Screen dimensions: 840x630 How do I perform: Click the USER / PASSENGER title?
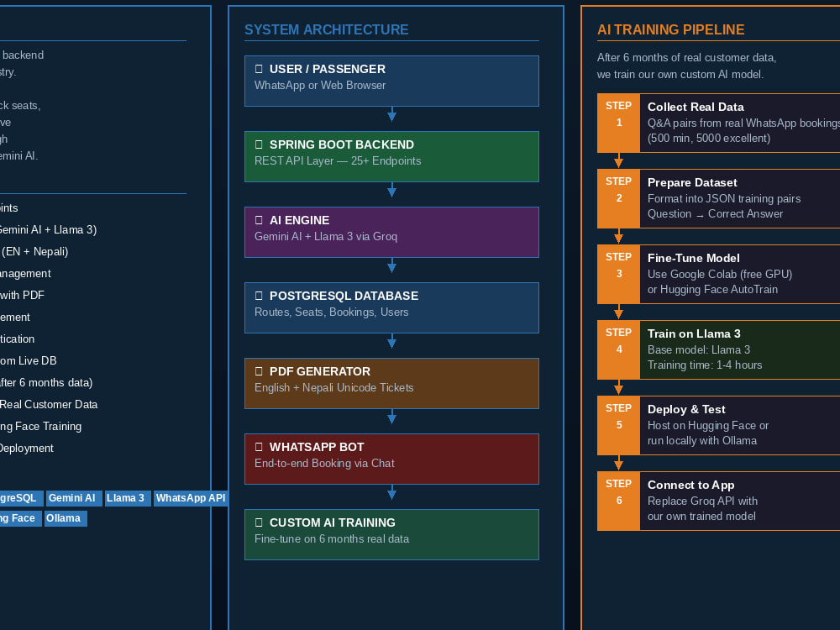[328, 69]
